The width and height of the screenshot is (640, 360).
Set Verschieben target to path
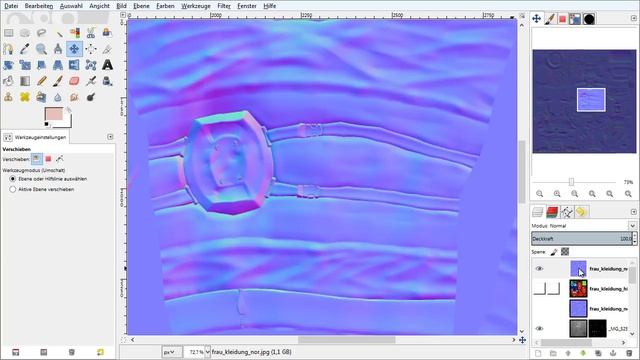(60, 159)
